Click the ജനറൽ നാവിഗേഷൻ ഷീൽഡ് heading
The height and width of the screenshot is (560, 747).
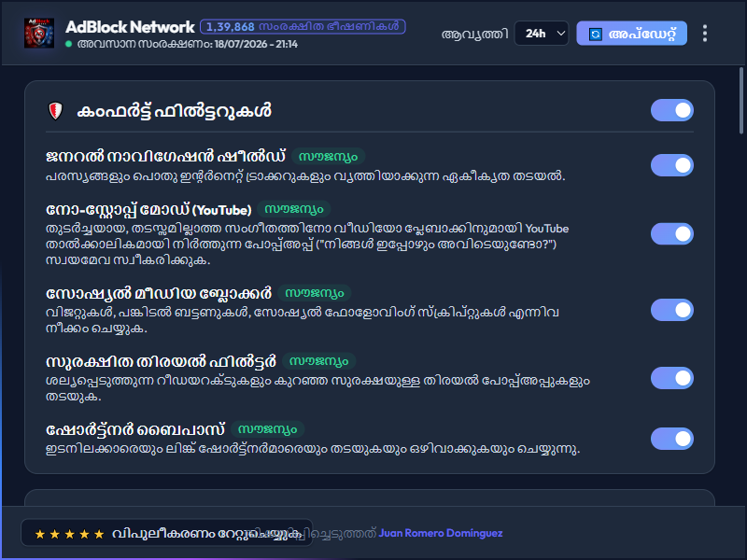[x=166, y=156]
